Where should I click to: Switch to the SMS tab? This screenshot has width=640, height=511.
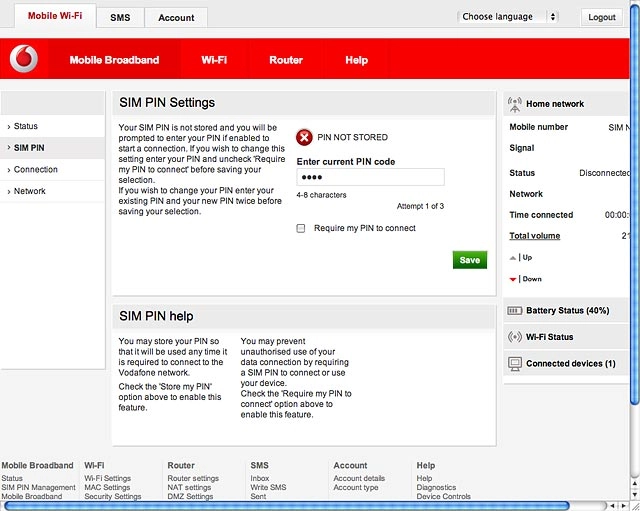(x=120, y=18)
